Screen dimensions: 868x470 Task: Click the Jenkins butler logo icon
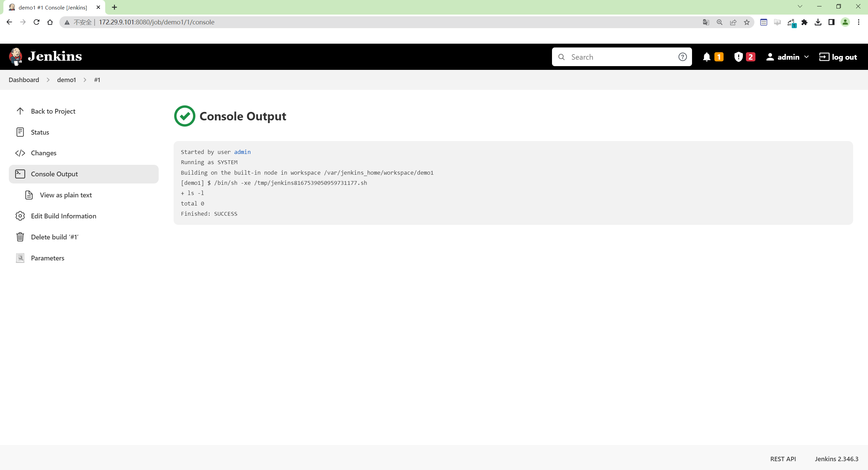pyautogui.click(x=16, y=57)
